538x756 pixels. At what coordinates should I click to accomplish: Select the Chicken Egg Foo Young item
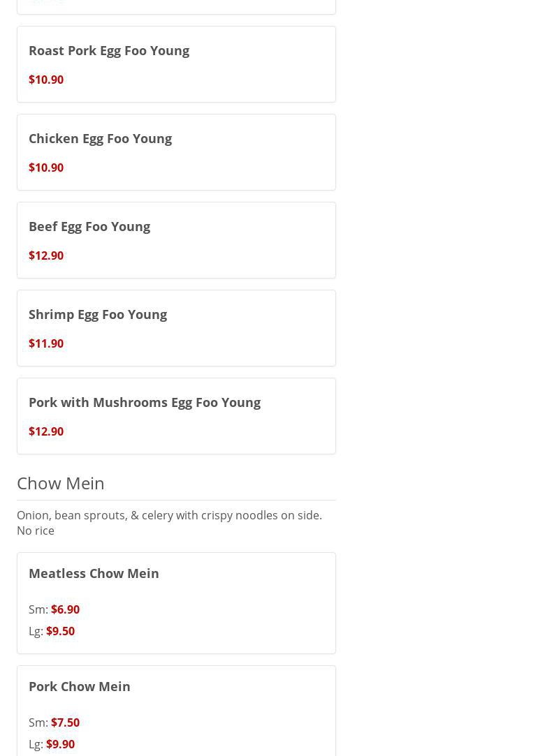coord(100,138)
